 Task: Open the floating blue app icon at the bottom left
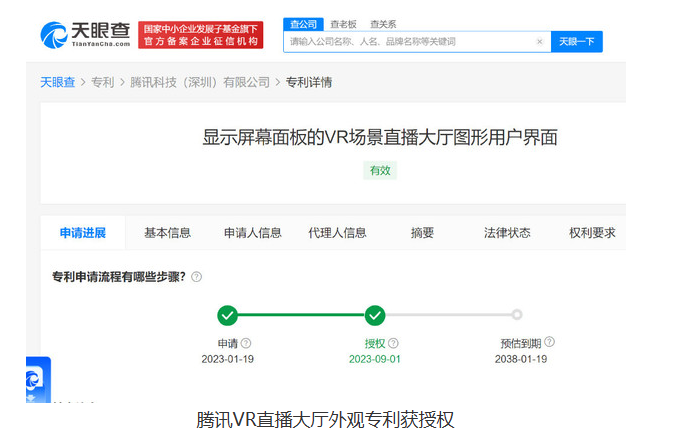(38, 380)
